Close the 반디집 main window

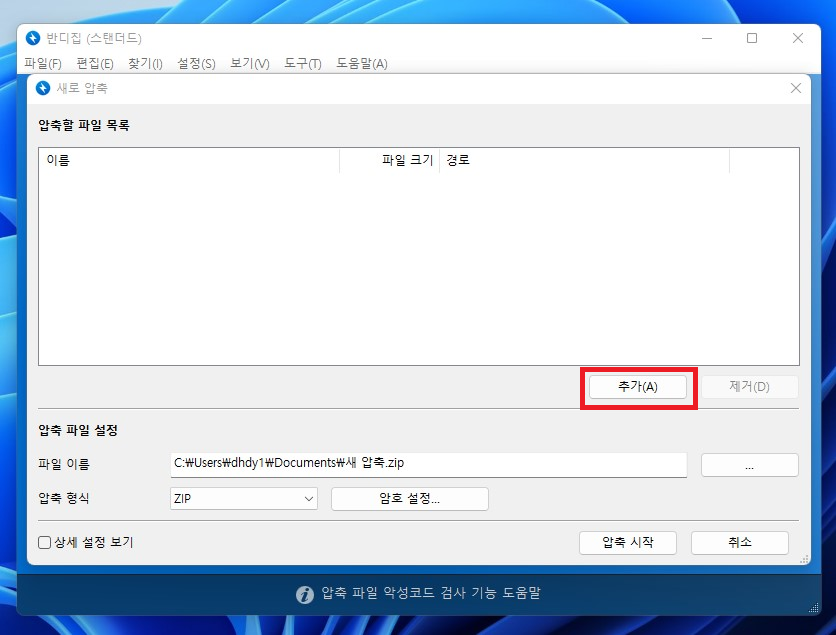tap(798, 38)
